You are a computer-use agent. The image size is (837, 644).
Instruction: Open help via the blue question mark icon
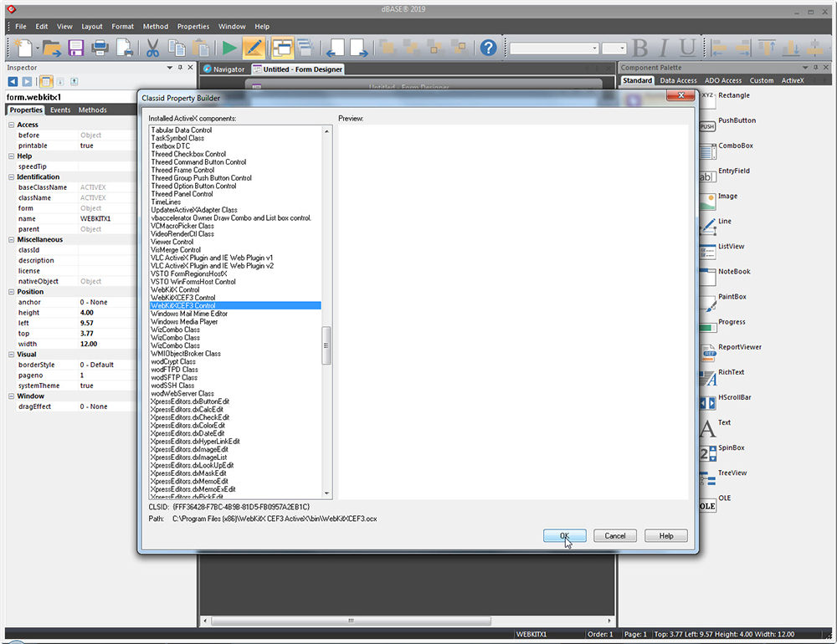489,48
